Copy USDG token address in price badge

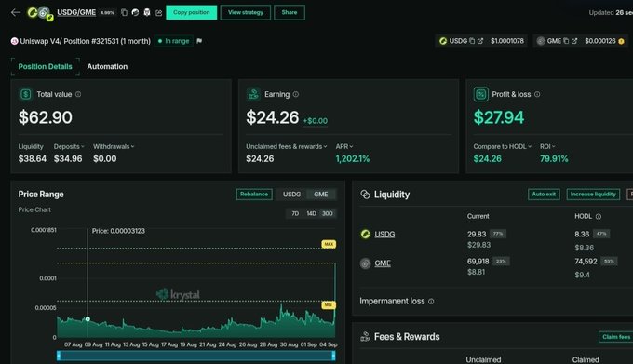pos(472,41)
